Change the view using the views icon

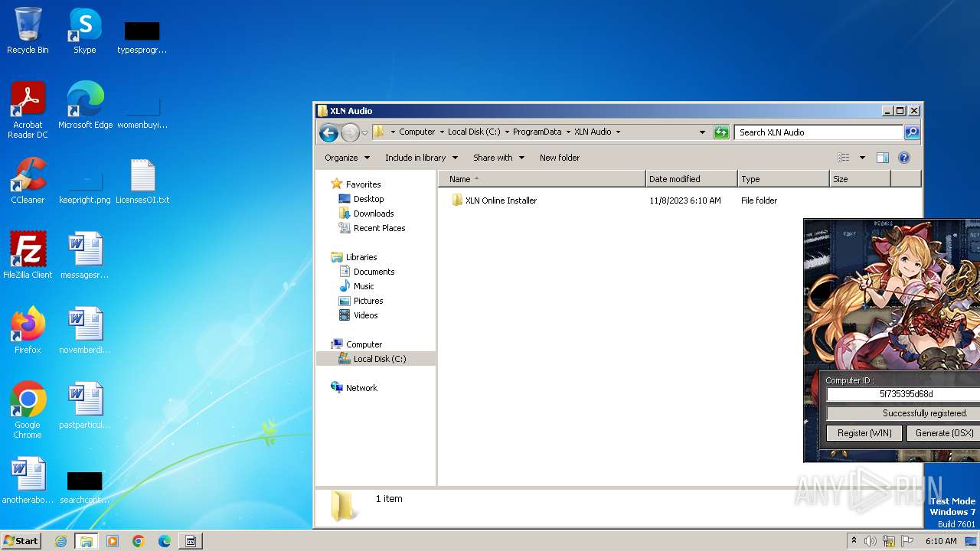[x=843, y=158]
